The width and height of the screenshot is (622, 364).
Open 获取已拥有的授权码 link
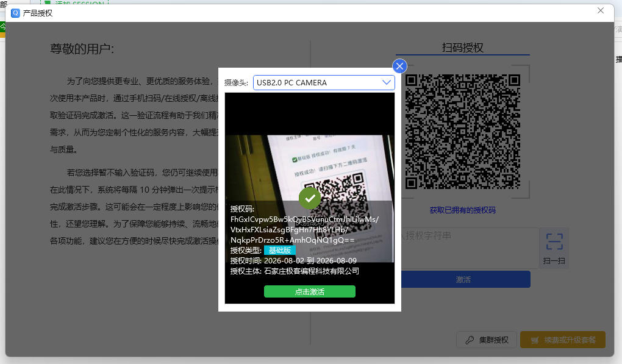[462, 210]
